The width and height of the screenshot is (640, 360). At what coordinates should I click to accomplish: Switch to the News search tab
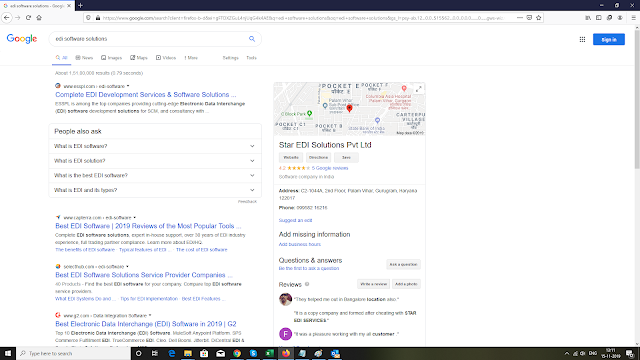coord(84,58)
